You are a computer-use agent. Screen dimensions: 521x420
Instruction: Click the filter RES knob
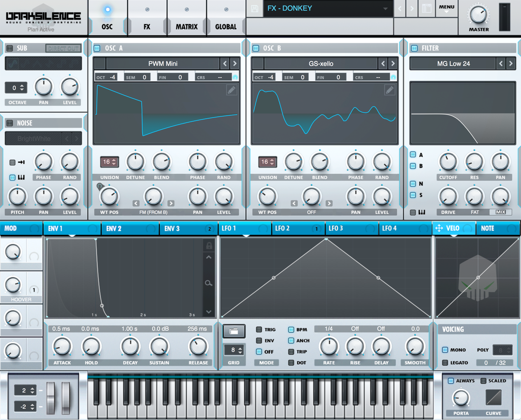click(x=474, y=162)
